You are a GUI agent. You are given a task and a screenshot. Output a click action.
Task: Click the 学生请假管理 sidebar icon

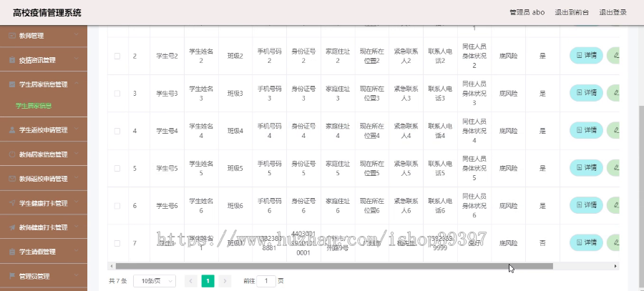pyautogui.click(x=12, y=252)
